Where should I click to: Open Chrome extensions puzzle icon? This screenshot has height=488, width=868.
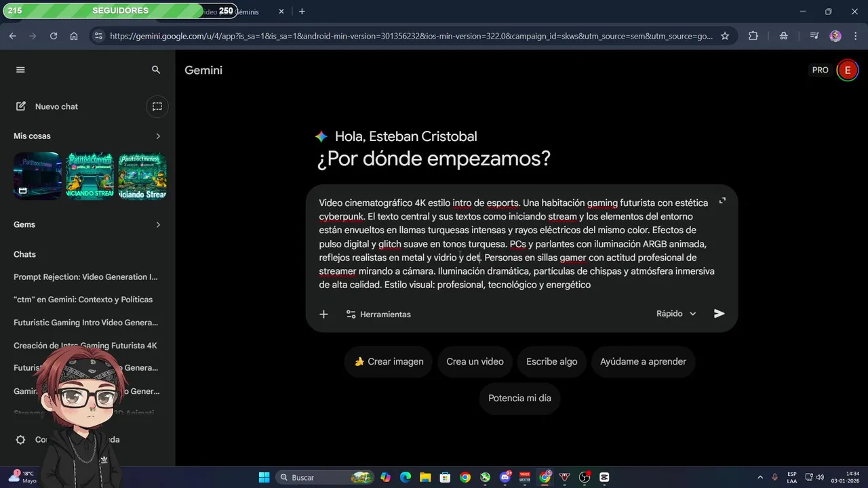[x=753, y=36]
